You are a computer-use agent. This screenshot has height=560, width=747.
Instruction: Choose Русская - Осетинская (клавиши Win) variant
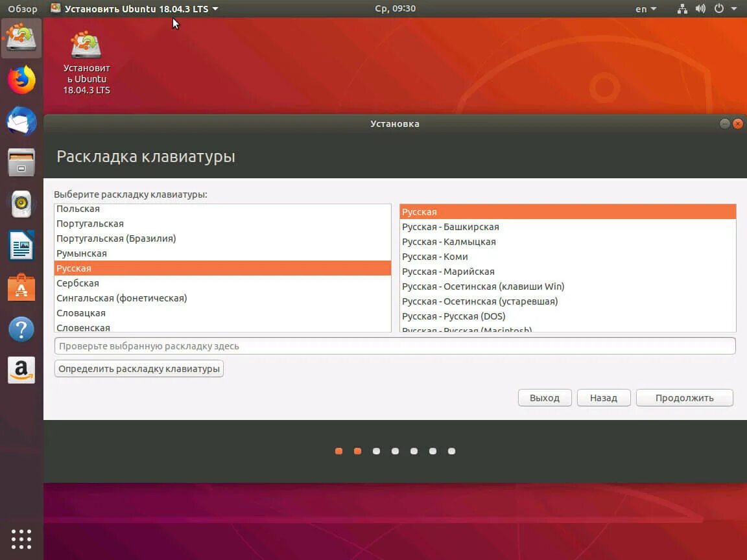568,286
